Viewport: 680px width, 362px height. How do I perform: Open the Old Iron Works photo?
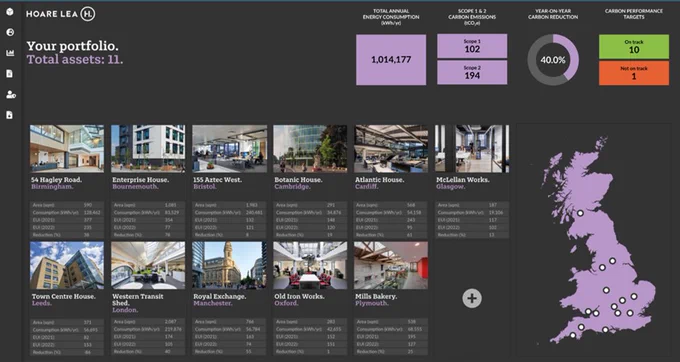click(x=310, y=265)
